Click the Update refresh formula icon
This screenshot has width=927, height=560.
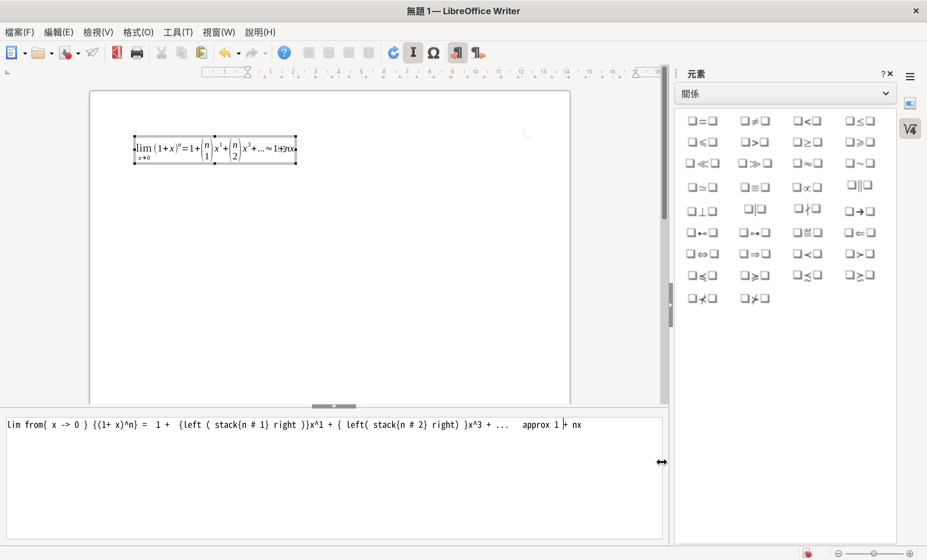(393, 53)
